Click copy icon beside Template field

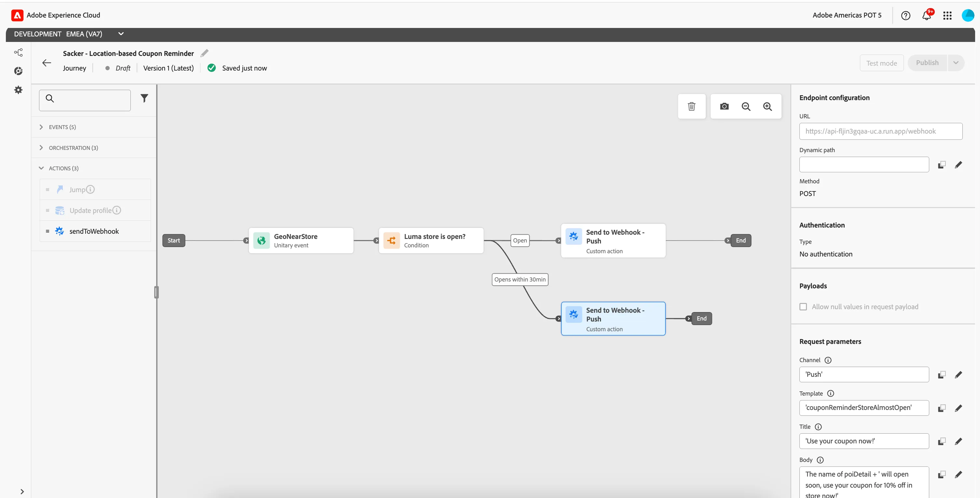942,408
